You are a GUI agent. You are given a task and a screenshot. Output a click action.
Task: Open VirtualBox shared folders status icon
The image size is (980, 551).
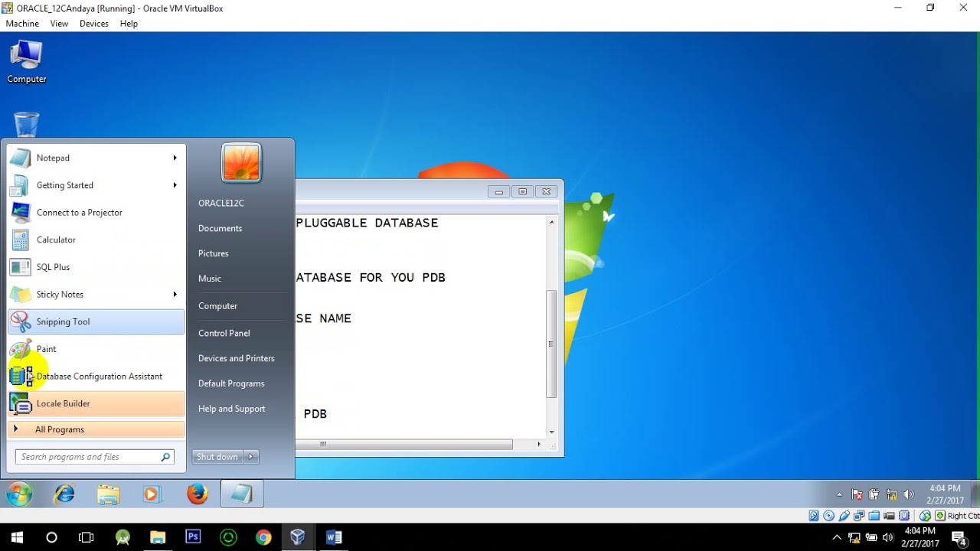(874, 516)
